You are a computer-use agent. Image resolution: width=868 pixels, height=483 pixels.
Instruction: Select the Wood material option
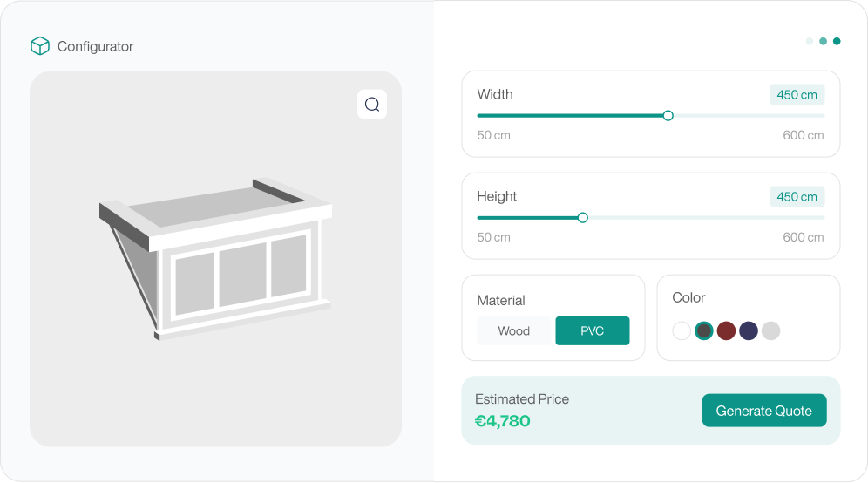[x=514, y=331]
